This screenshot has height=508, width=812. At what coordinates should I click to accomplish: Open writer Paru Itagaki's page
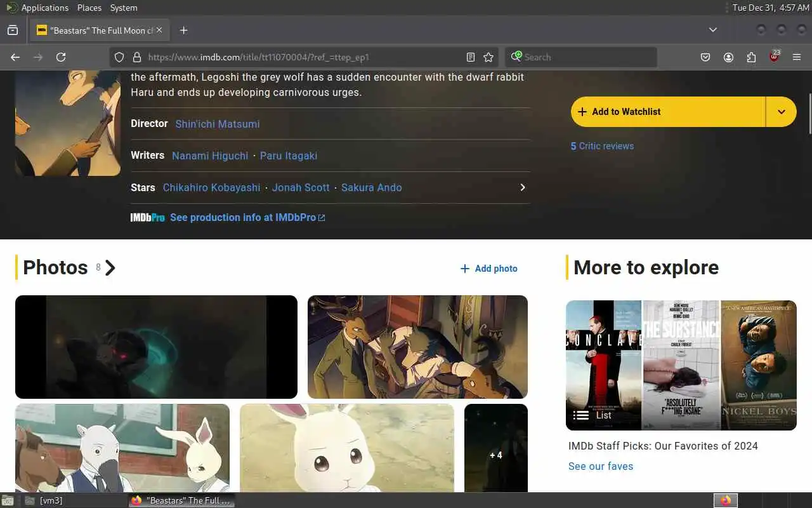[289, 156]
